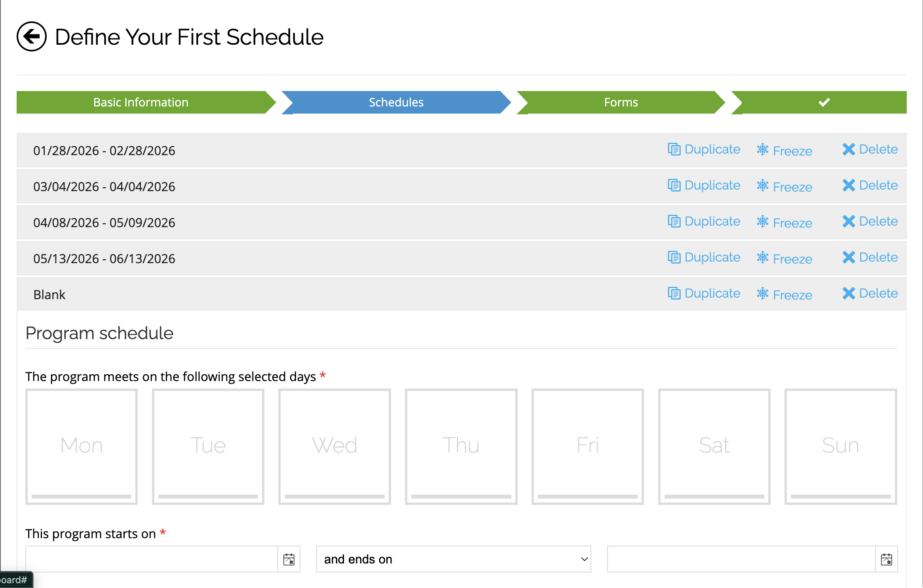Open the end date calendar picker icon
This screenshot has height=588, width=923.
pyautogui.click(x=886, y=559)
